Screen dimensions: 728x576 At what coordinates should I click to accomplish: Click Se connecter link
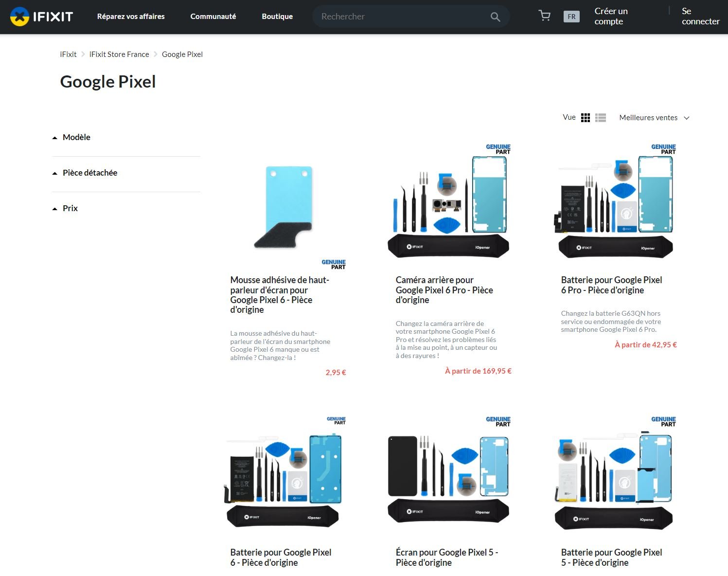(x=700, y=16)
